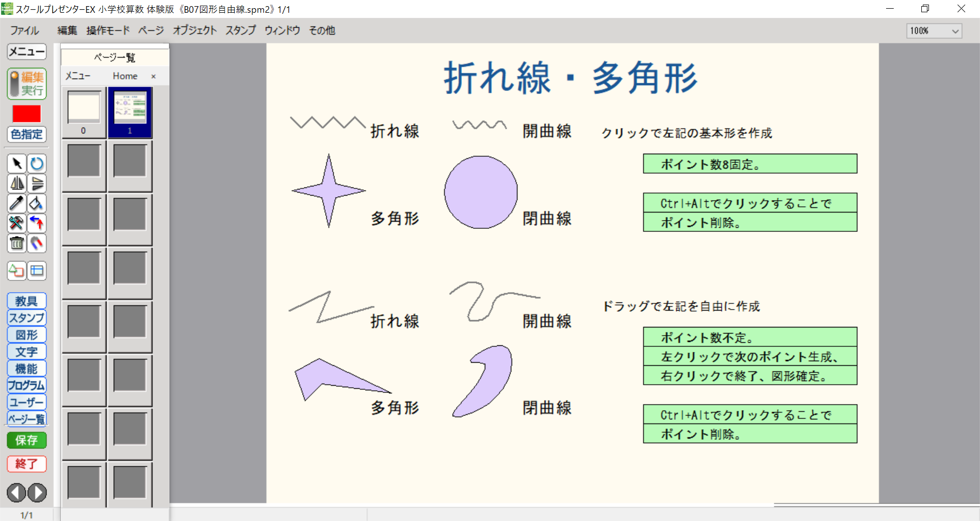
Task: Activate the magnet snap tool
Action: click(x=37, y=243)
